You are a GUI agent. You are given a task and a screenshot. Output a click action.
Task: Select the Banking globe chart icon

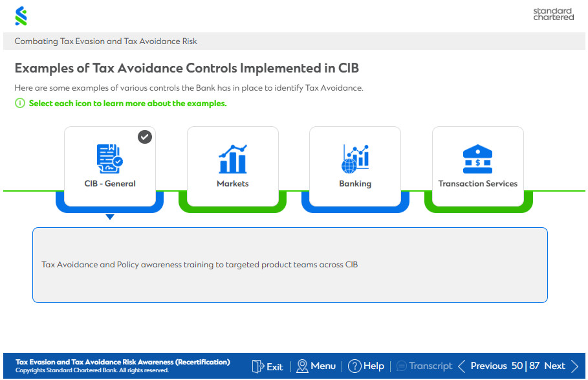tap(354, 159)
